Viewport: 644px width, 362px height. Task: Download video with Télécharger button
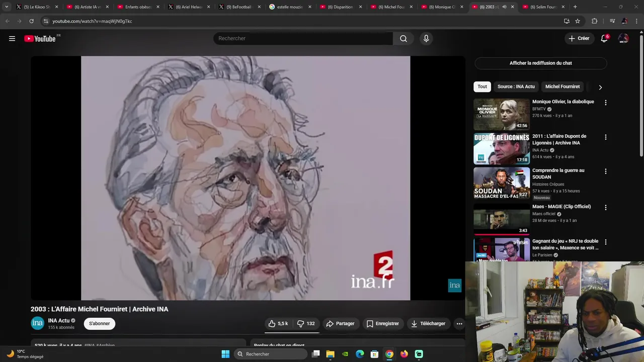point(428,324)
